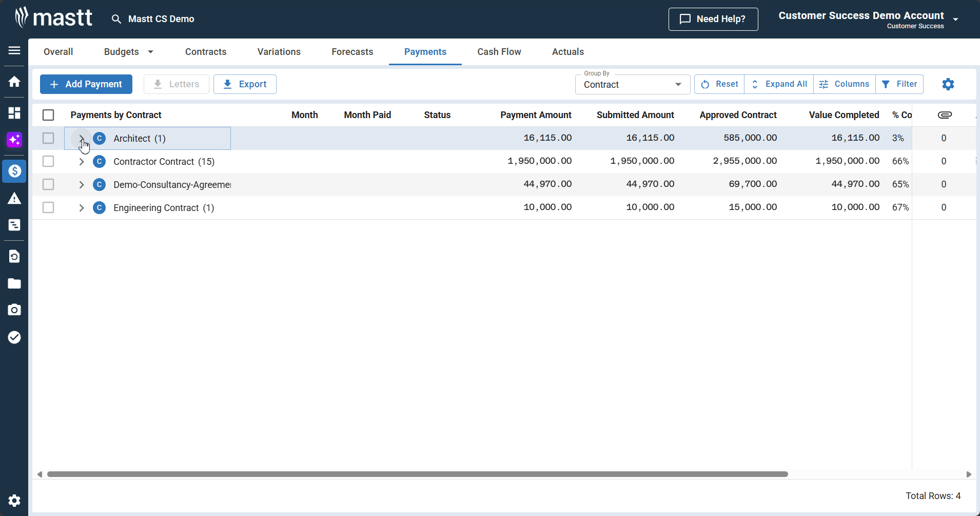Open the purple AI sparkle icon
980x516 pixels.
point(14,140)
